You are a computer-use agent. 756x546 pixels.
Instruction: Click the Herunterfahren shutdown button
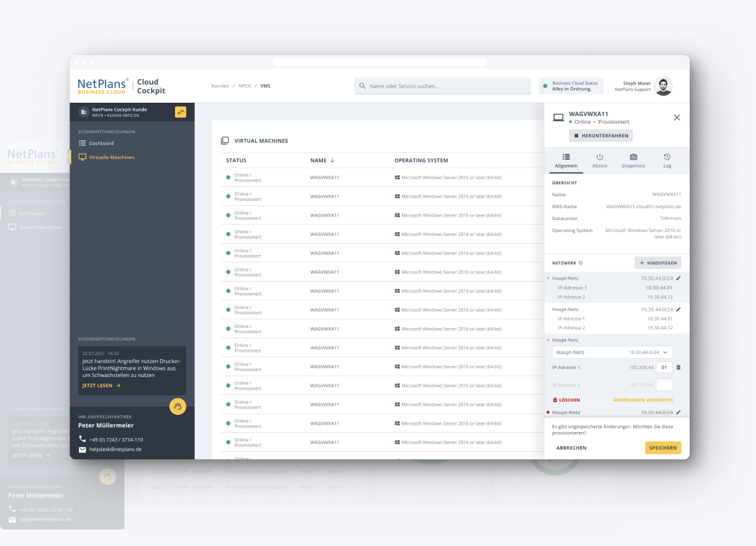601,136
